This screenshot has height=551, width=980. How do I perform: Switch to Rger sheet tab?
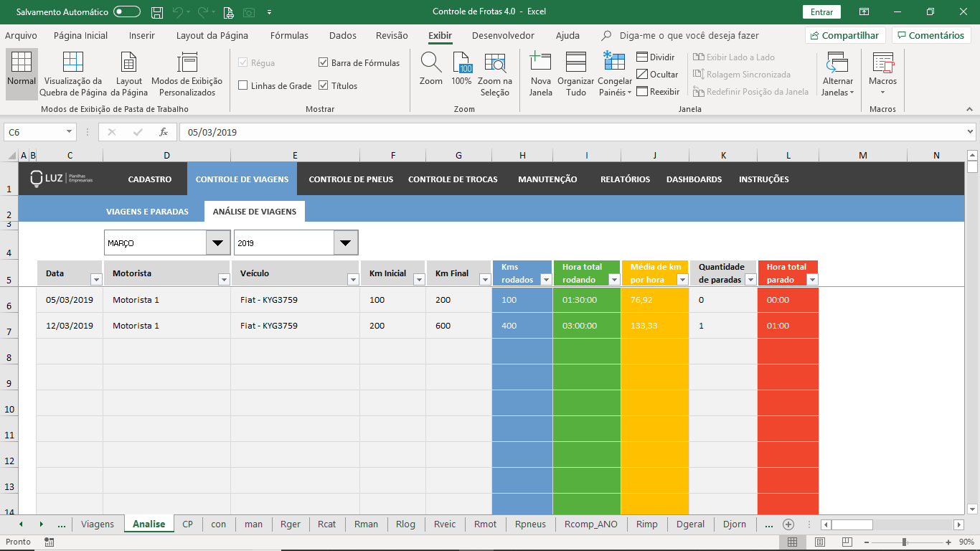tap(291, 524)
